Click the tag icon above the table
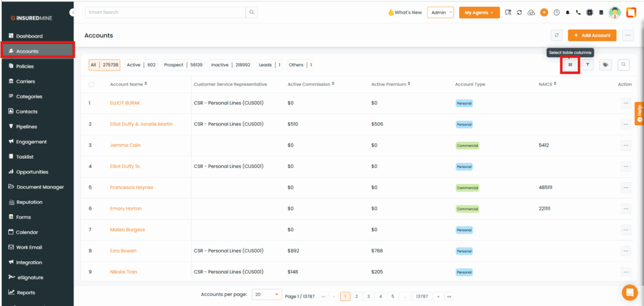 tap(605, 64)
